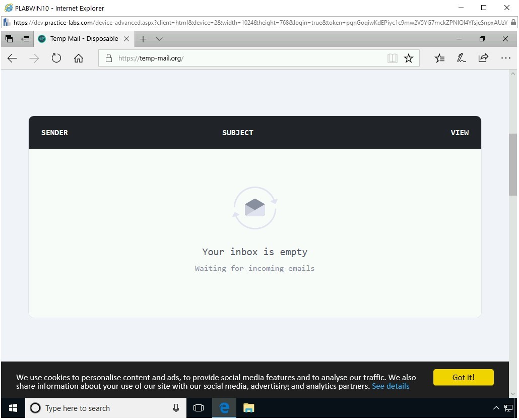Open the browser Home page
Screen dimensions: 519x420
[x=78, y=58]
